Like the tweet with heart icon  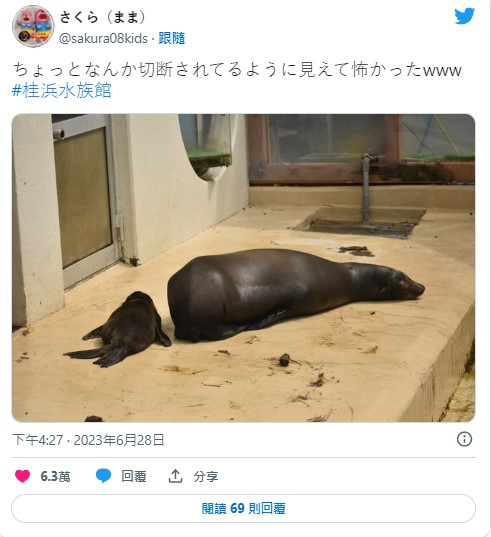click(23, 476)
